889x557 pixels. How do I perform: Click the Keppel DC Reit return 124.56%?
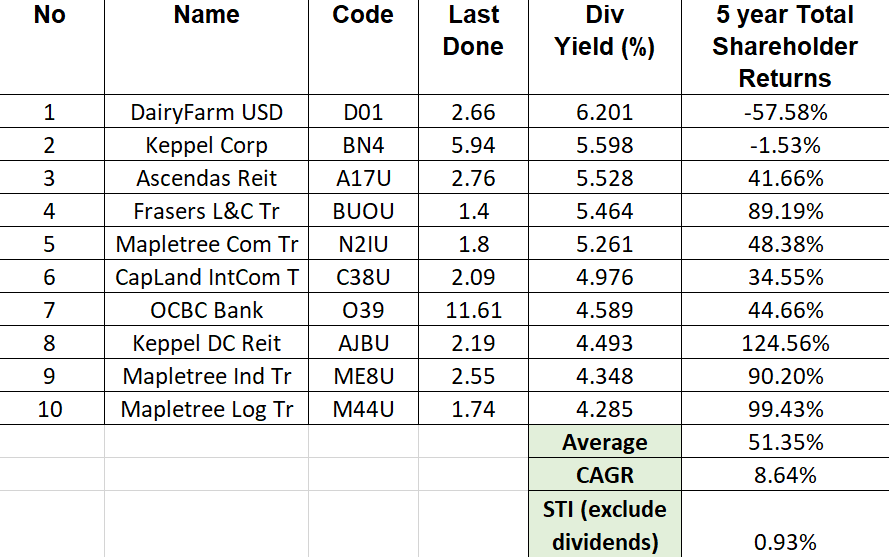785,343
